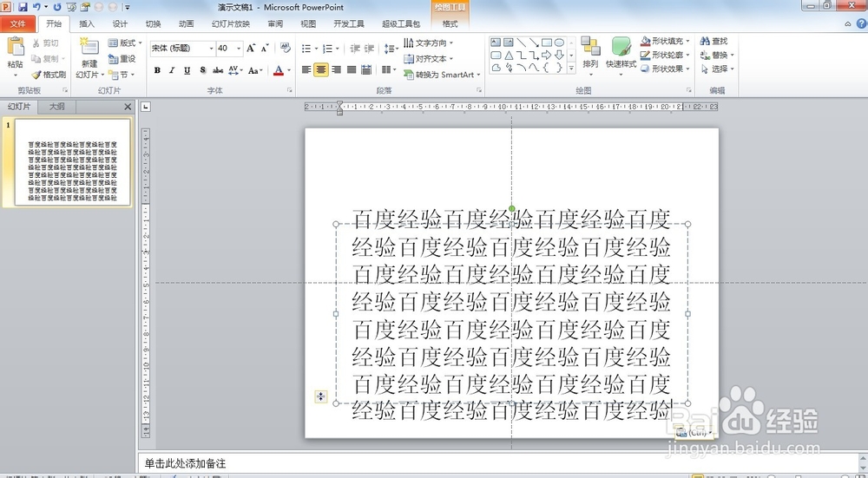The image size is (868, 478).
Task: Open the font size dropdown showing 40
Action: [239, 49]
